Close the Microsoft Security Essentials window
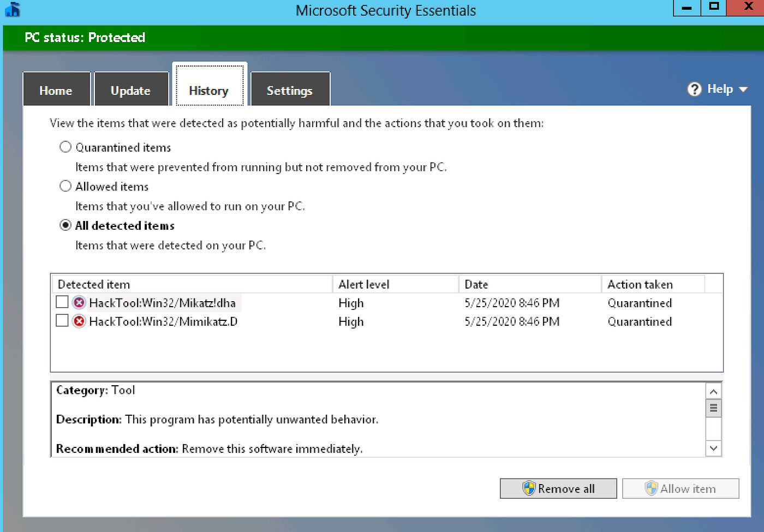 pos(745,8)
